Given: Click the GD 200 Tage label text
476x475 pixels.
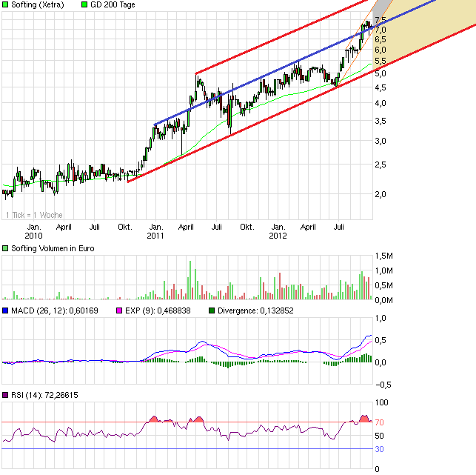Looking at the screenshot, I should (113, 4).
